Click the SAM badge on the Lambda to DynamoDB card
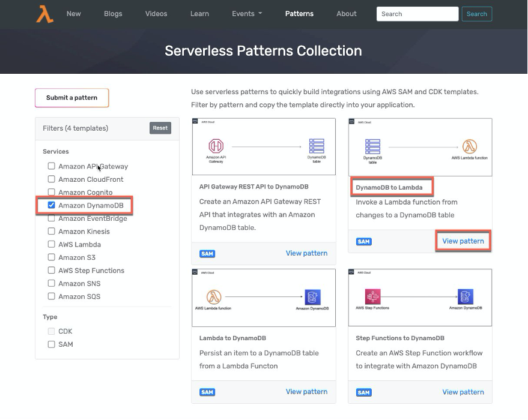The width and height of the screenshot is (528, 420). 207,392
